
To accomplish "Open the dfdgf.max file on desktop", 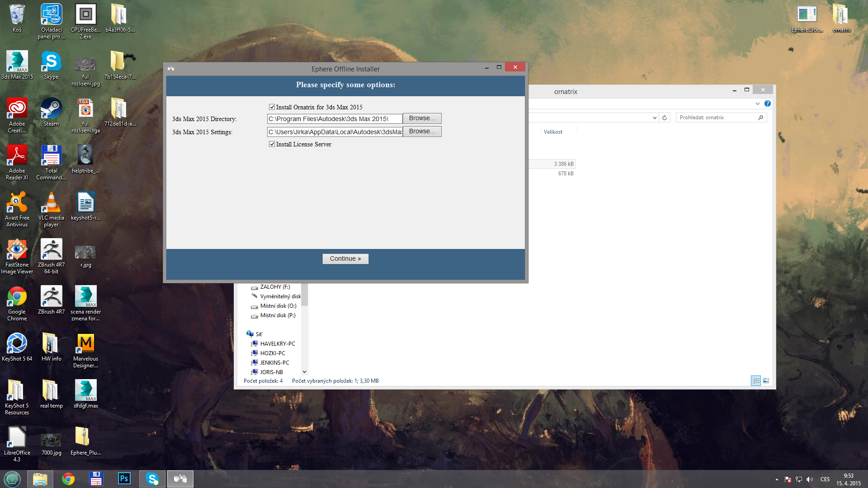I will 85,394.
